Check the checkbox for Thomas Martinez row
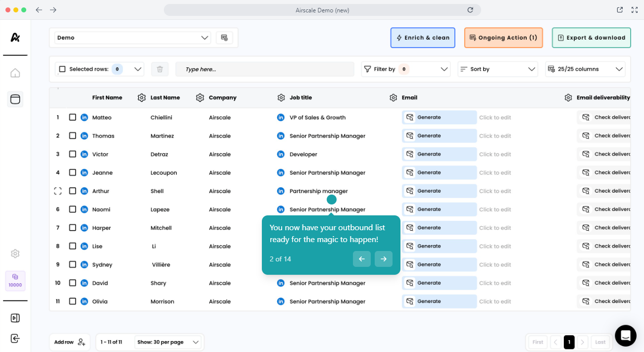This screenshot has height=352, width=644. point(73,136)
